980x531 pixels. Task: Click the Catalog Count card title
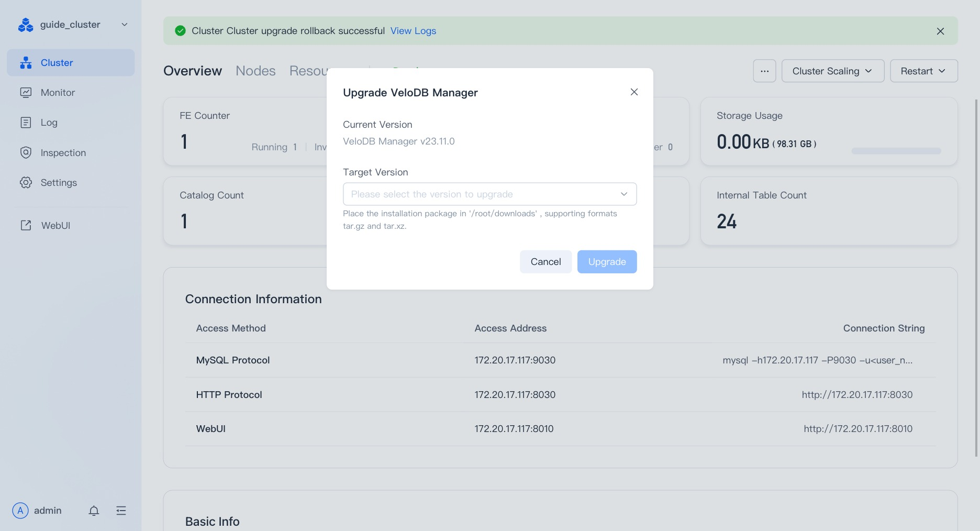click(211, 195)
